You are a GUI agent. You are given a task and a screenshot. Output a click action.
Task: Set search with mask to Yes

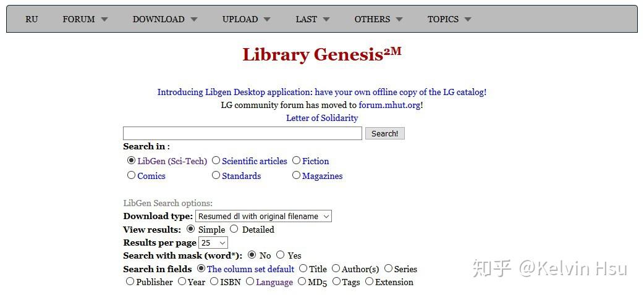pyautogui.click(x=280, y=255)
